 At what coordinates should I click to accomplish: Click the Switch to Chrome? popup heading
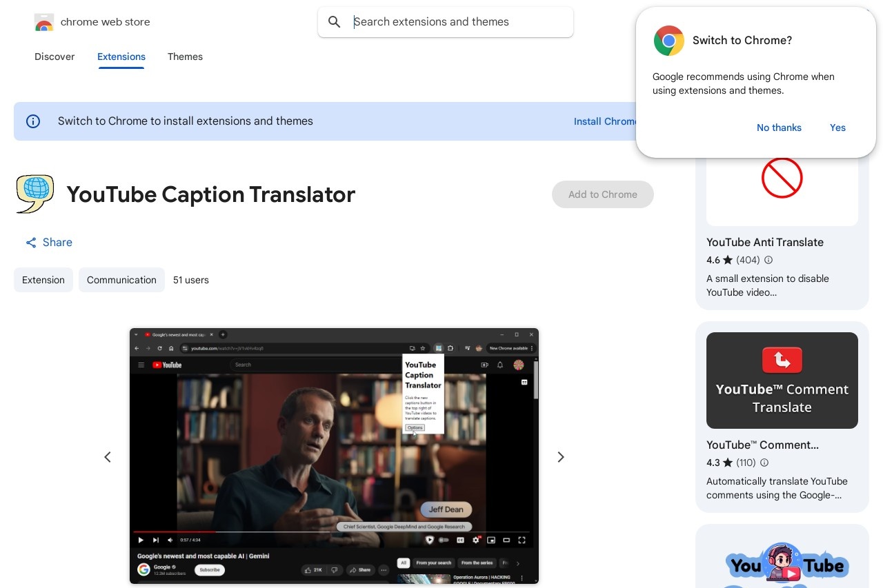(742, 41)
